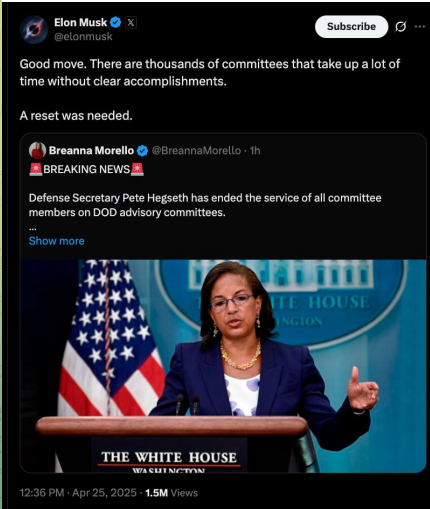
Task: Expand quoted post with Show more
Action: point(57,241)
